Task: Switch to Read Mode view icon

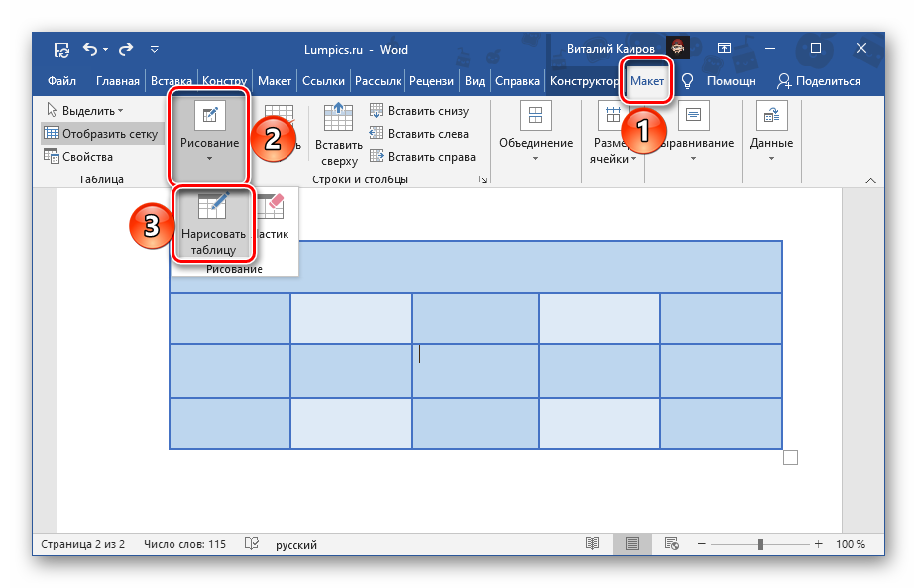Action: (x=592, y=544)
